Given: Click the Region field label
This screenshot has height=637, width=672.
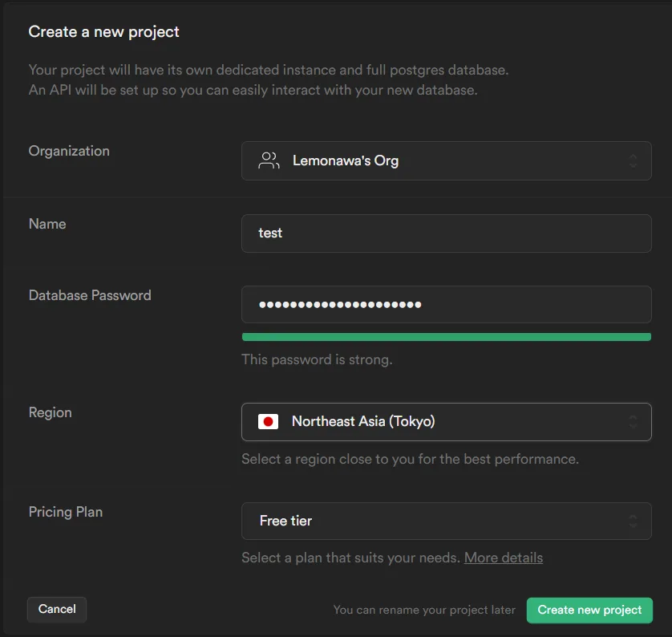Looking at the screenshot, I should pyautogui.click(x=51, y=412).
